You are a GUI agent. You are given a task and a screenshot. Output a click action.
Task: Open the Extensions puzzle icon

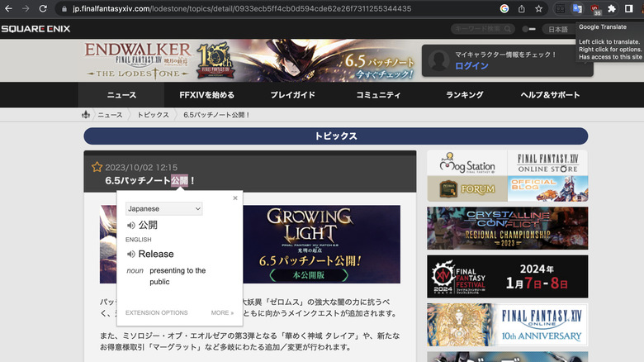tap(612, 8)
